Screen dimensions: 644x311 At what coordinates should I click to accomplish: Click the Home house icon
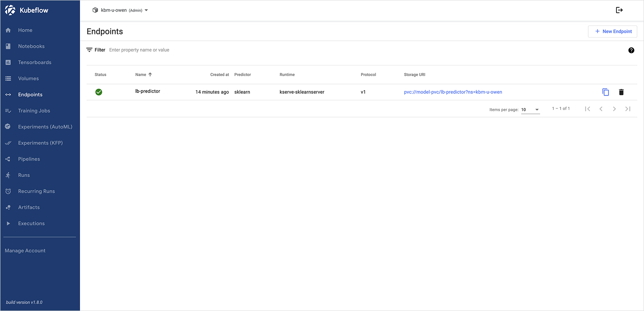8,30
